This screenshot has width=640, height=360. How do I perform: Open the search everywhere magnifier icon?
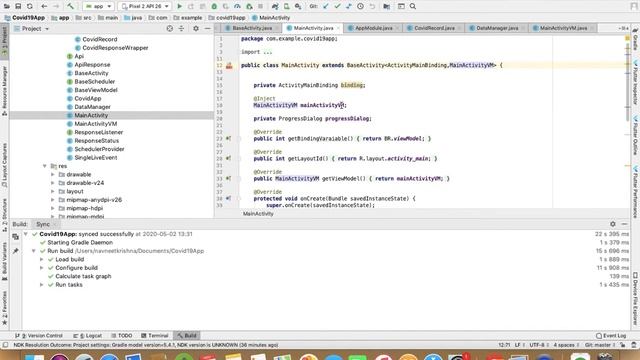click(413, 6)
